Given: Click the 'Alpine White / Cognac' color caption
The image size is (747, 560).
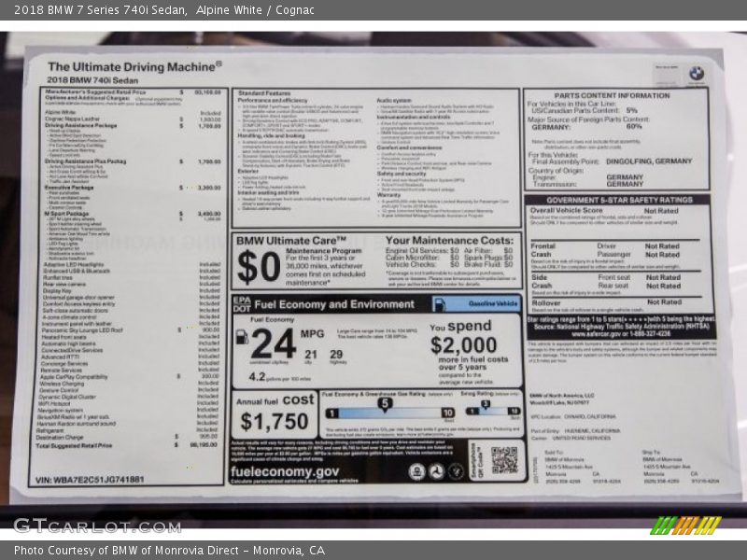Looking at the screenshot, I should [x=255, y=10].
